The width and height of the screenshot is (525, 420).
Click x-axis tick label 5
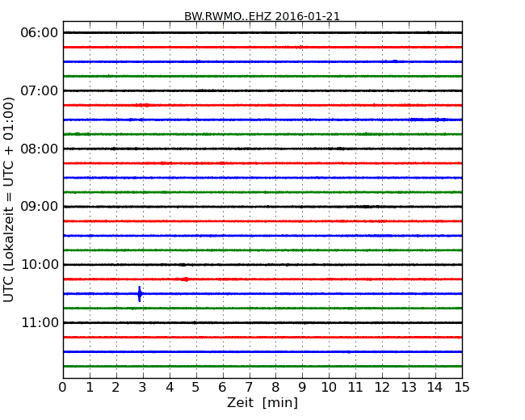[x=196, y=387]
